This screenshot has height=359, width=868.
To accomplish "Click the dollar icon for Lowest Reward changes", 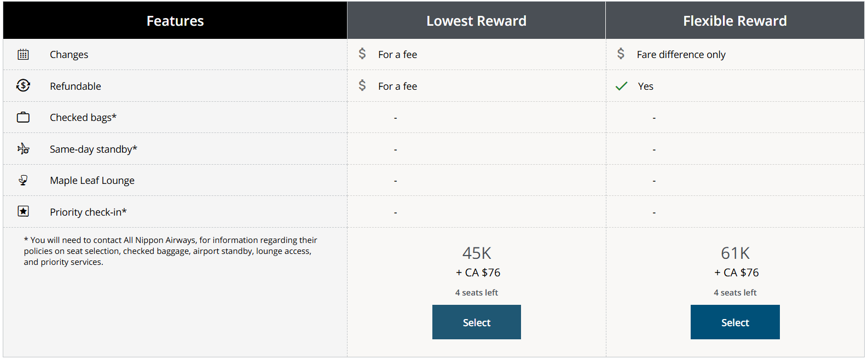I will [362, 54].
